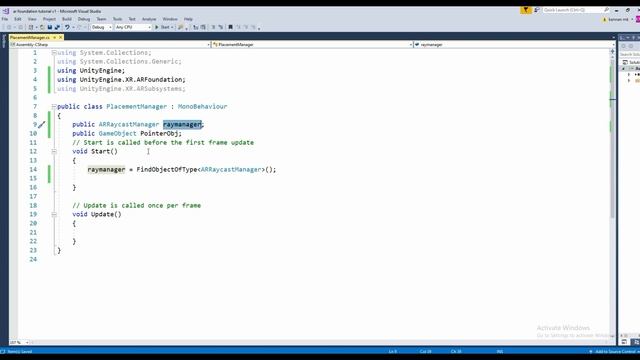Viewport: 640px width, 360px height.
Task: Click the bookmark toggle icon in toolbar
Action: (x=231, y=27)
